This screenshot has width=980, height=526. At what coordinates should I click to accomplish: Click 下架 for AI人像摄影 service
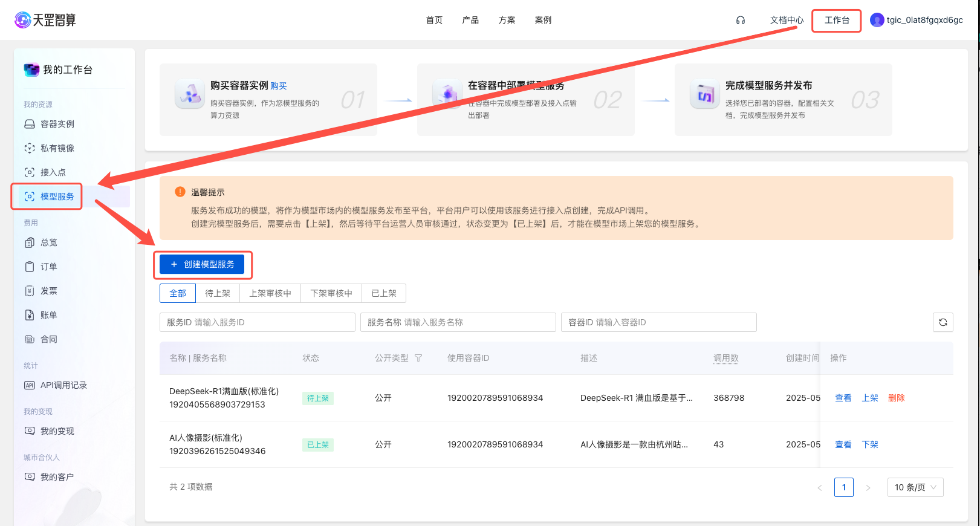[x=870, y=444]
